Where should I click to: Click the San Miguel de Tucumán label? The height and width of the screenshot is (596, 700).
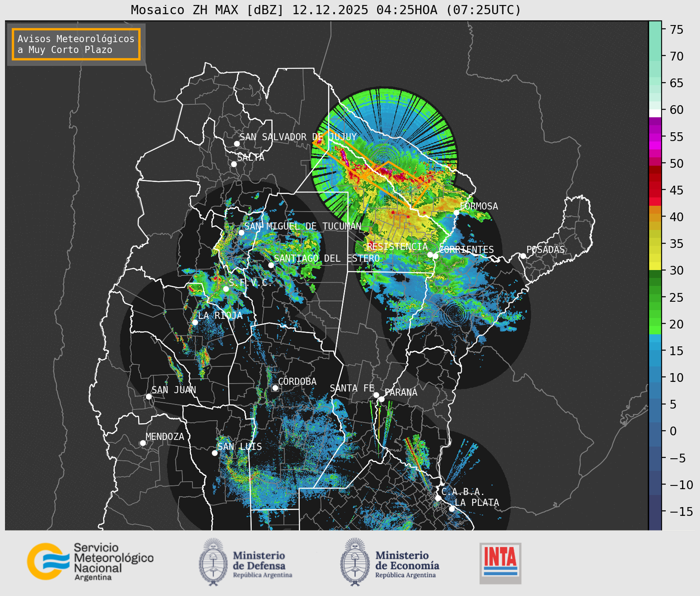click(x=303, y=226)
